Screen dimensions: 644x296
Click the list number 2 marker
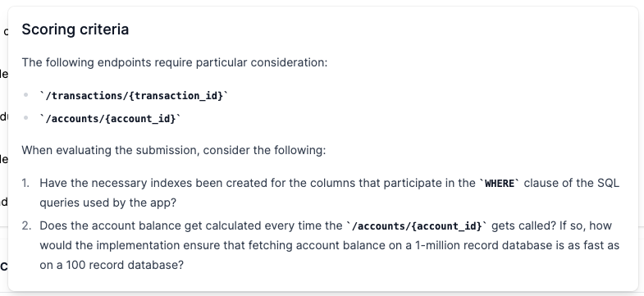click(26, 225)
